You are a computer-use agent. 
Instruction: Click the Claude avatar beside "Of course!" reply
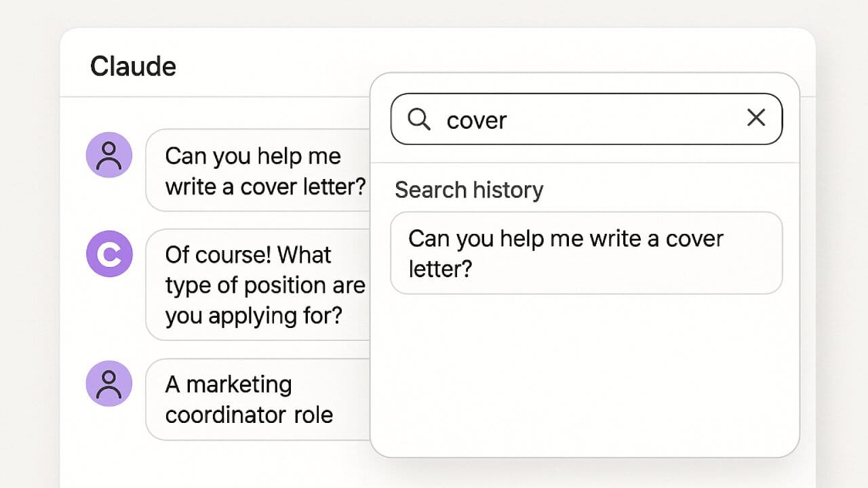coord(109,253)
